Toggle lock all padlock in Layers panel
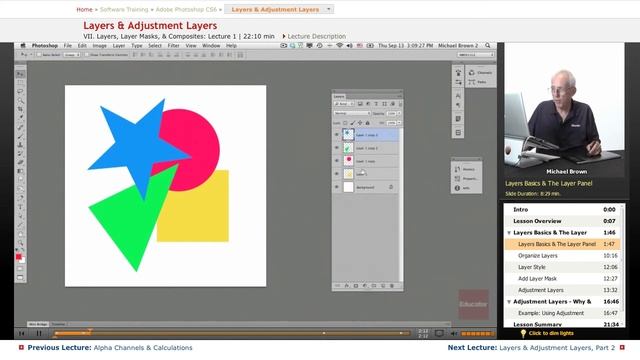The height and width of the screenshot is (360, 640). click(x=367, y=123)
